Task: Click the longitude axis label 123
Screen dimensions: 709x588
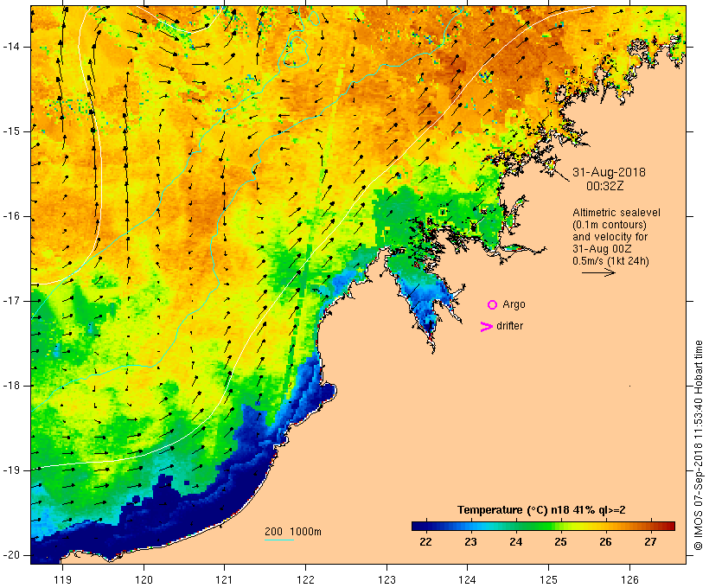Action: [x=386, y=579]
